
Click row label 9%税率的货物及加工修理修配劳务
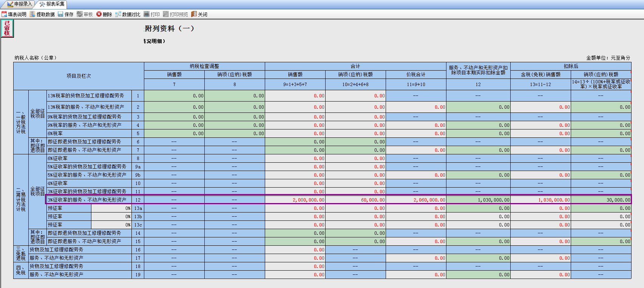89,117
